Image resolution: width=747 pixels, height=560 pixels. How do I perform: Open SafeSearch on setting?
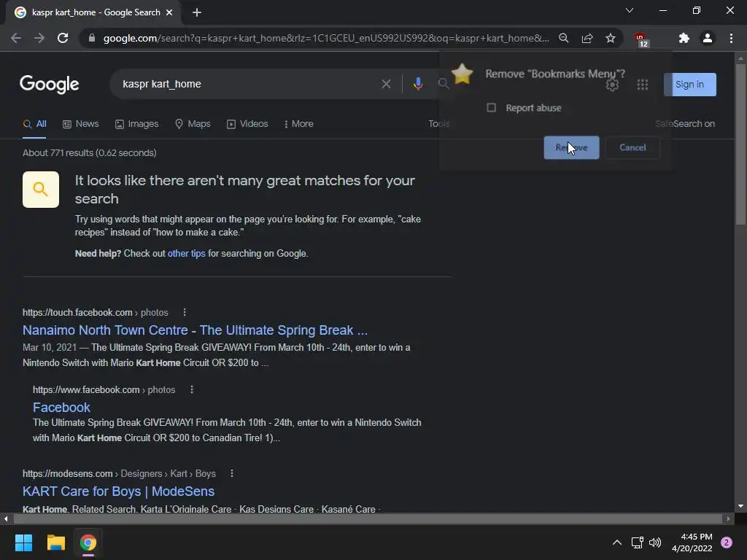pos(685,124)
